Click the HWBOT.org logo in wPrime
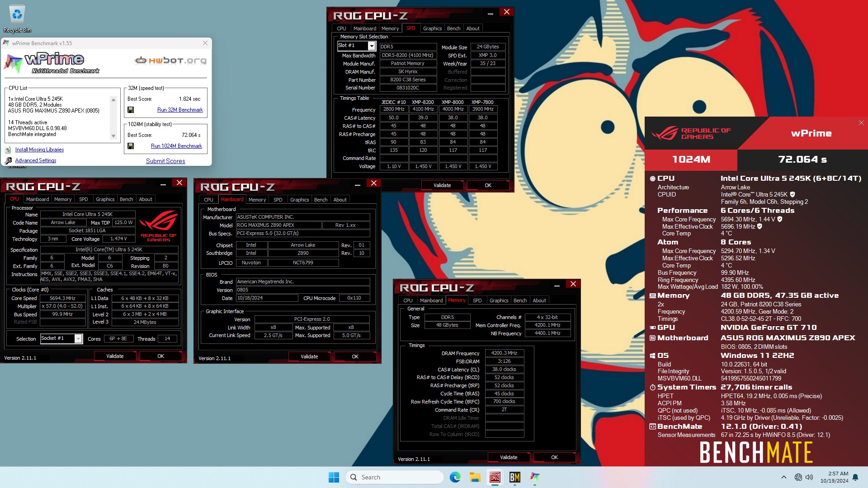The image size is (868, 488). pos(171,61)
